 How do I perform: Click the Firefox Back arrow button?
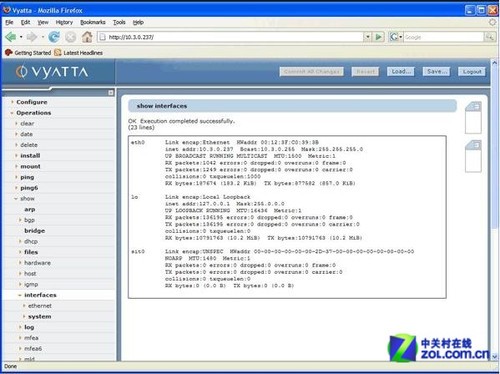[x=11, y=37]
